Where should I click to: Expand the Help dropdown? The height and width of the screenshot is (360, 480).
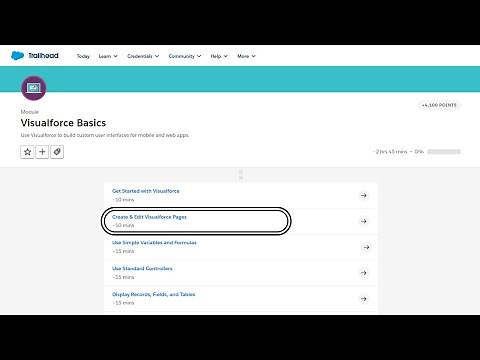coord(219,56)
